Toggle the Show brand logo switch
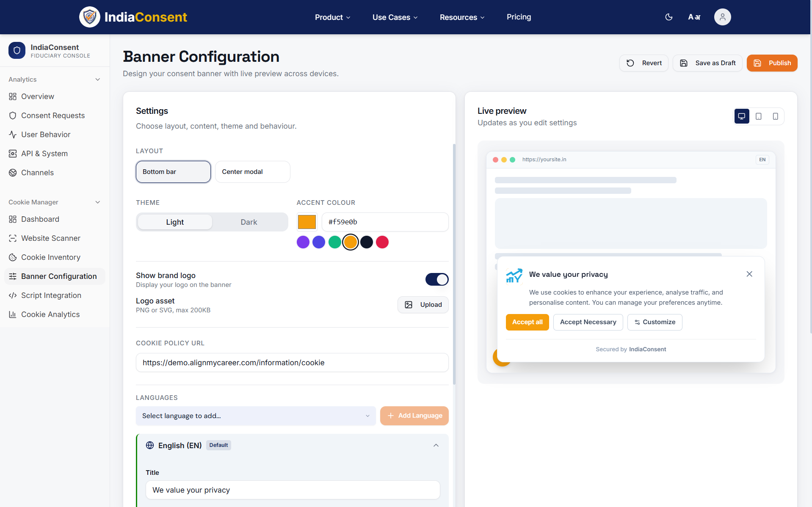This screenshot has height=507, width=812. tap(437, 279)
